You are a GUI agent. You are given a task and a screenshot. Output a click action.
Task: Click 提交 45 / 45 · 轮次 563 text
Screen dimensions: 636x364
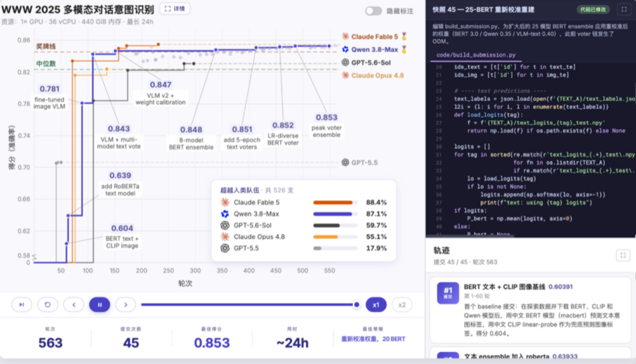pyautogui.click(x=465, y=262)
